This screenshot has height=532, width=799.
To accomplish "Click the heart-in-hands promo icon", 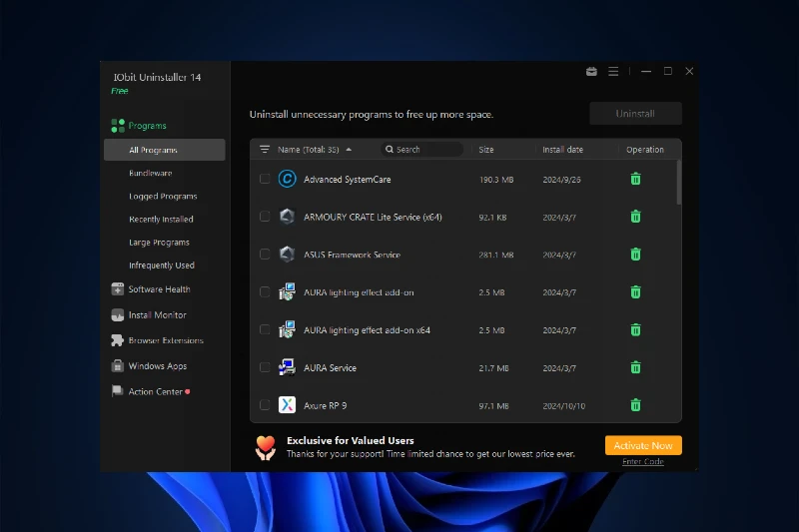I will click(x=266, y=448).
